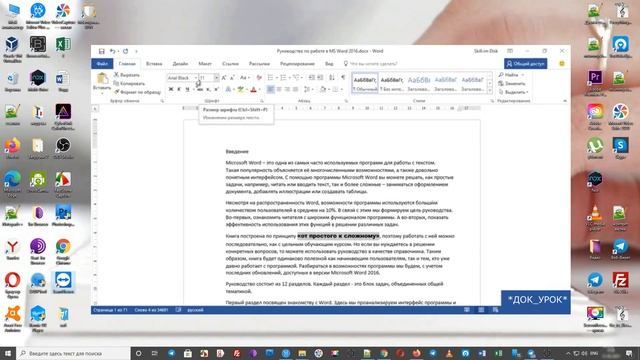Apply a bulleted list
Screen dimensions: 640x360
coord(270,78)
